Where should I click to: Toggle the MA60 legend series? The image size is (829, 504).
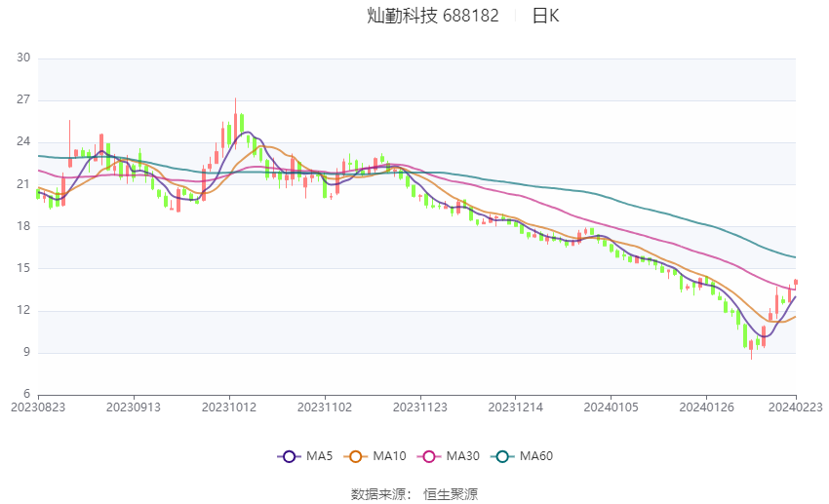[522, 456]
